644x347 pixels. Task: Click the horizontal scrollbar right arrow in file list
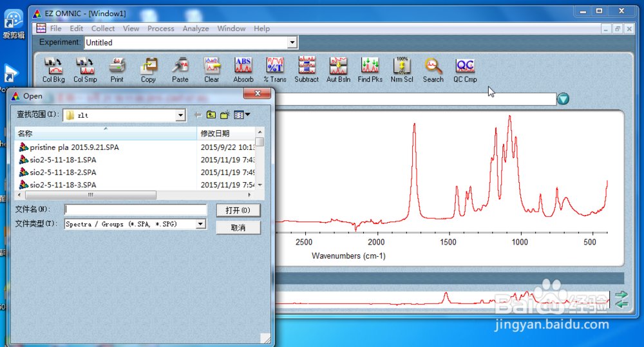pyautogui.click(x=249, y=194)
